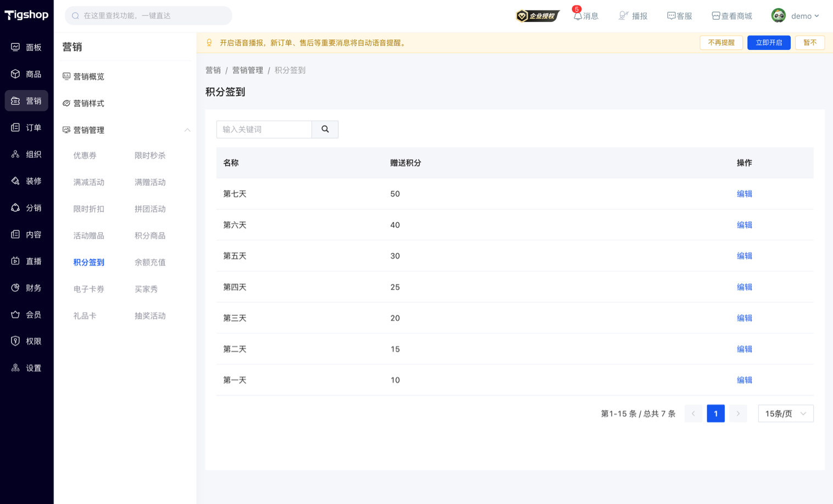833x504 pixels.
Task: Click 立即开启 button in banner
Action: tap(769, 43)
